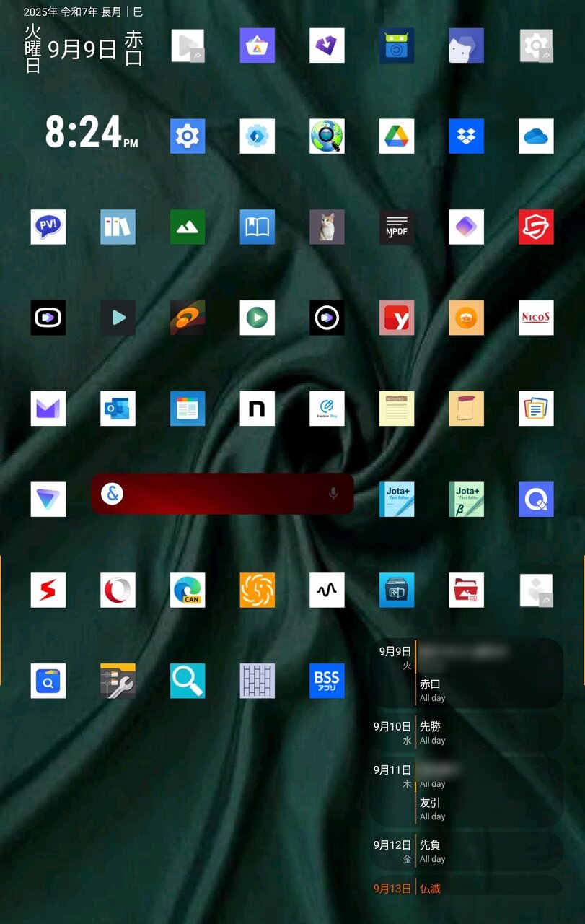585x924 pixels.
Task: Open the Jota+ beta editor app
Action: tap(466, 499)
